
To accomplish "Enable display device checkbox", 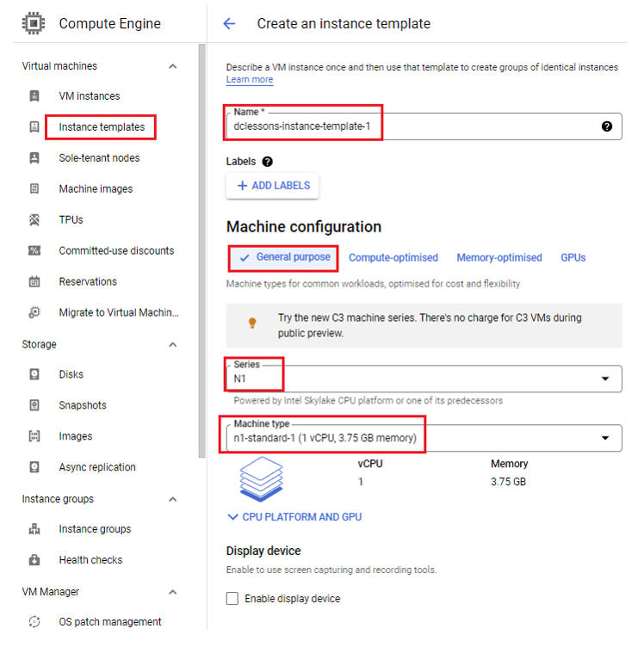I will (232, 598).
